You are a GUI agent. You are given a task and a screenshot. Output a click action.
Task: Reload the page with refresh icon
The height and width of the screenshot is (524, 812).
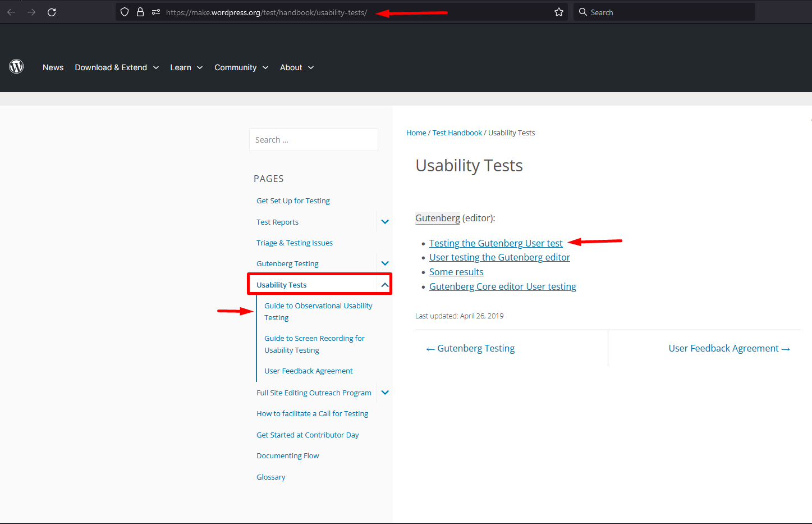[52, 12]
